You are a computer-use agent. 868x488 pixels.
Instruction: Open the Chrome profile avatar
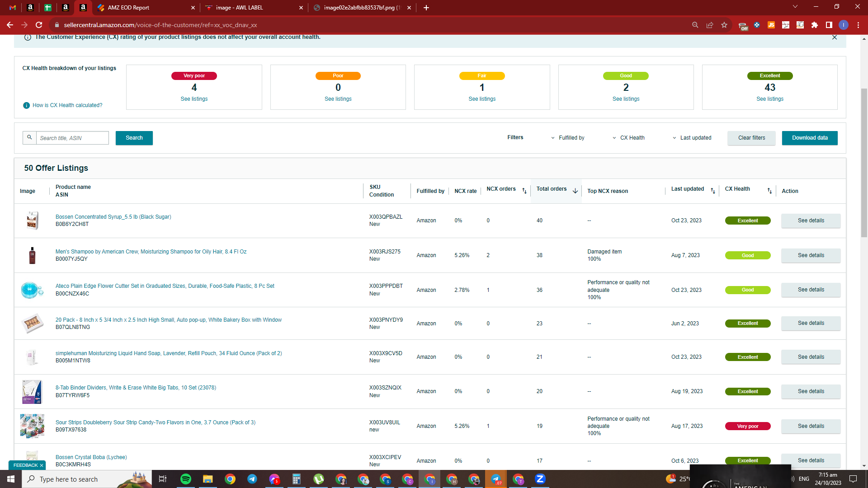(844, 25)
